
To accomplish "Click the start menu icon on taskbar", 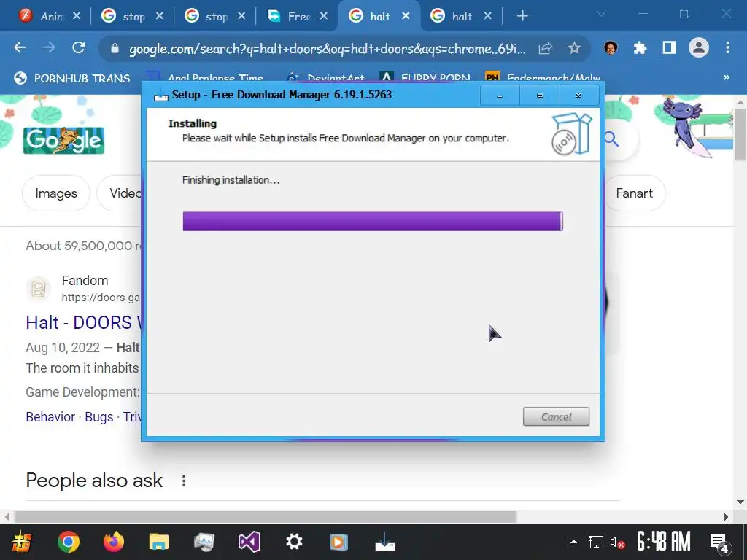I will [x=21, y=542].
